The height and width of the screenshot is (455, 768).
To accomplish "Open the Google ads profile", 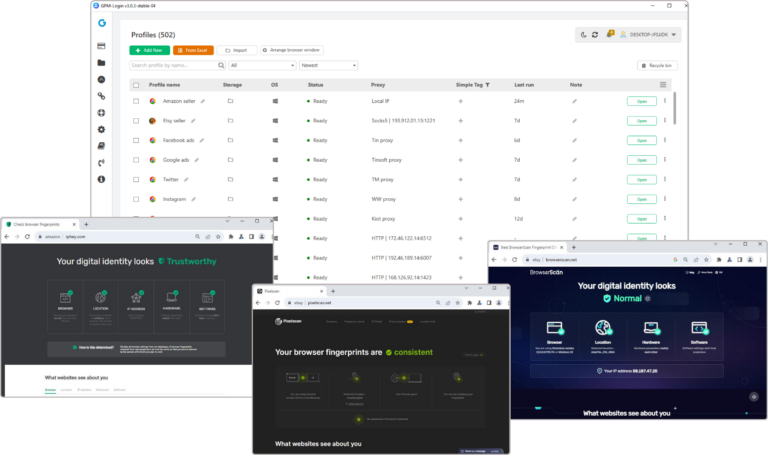I will point(642,160).
